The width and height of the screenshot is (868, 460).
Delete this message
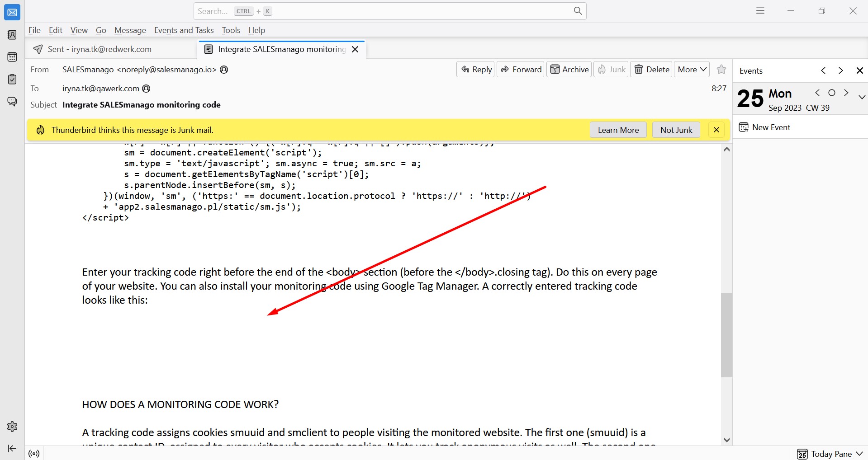click(x=652, y=69)
